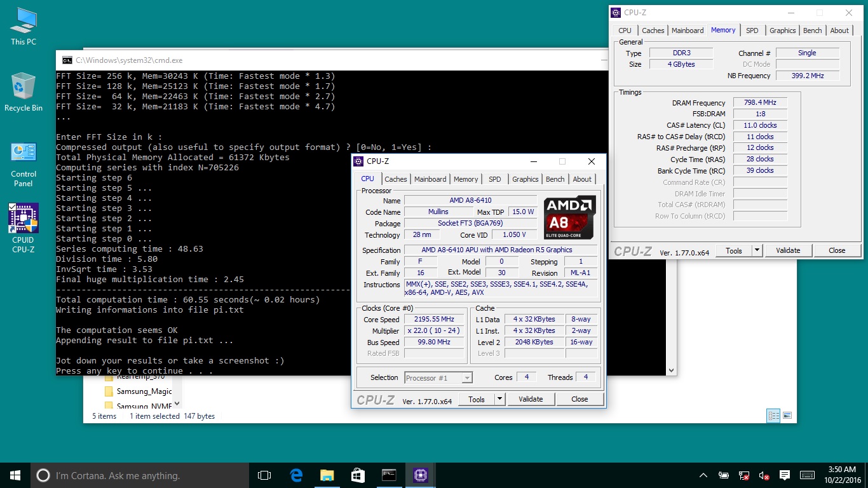Click Close button in front CPU-Z

[x=580, y=399]
